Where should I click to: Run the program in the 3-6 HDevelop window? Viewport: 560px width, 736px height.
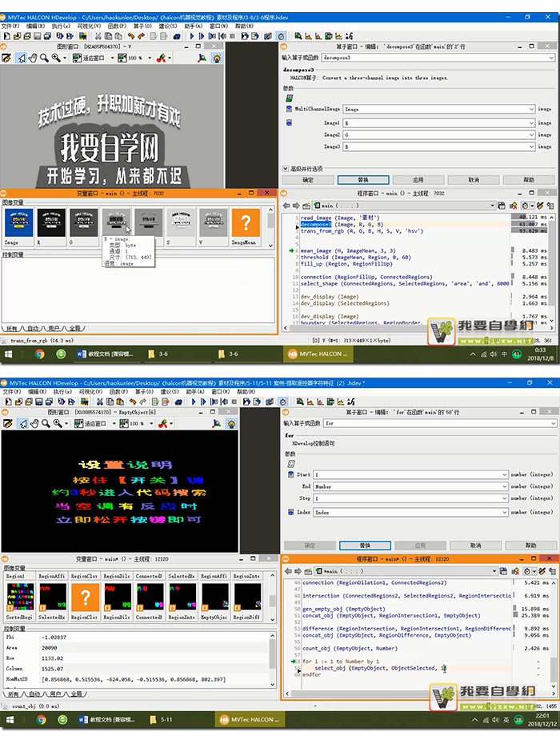coord(191,36)
